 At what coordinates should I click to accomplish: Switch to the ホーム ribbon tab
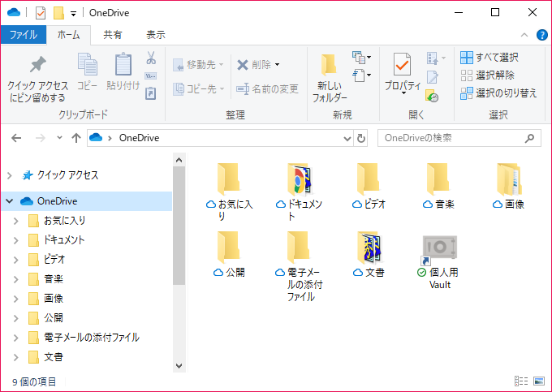point(69,35)
